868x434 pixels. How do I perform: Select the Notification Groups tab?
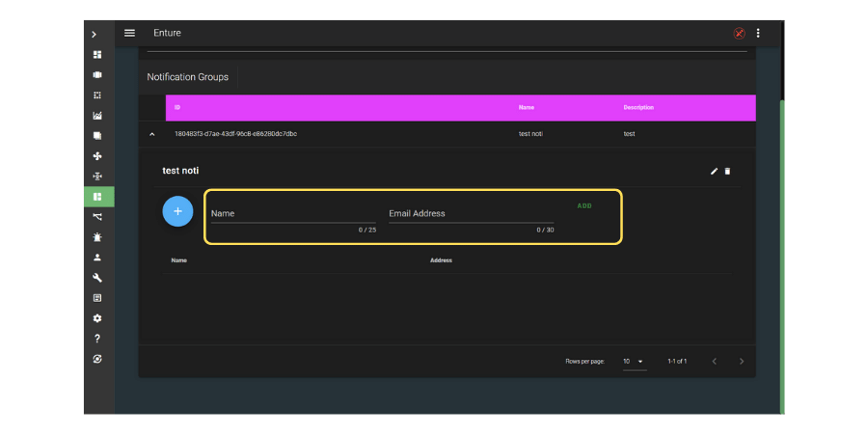tap(188, 77)
